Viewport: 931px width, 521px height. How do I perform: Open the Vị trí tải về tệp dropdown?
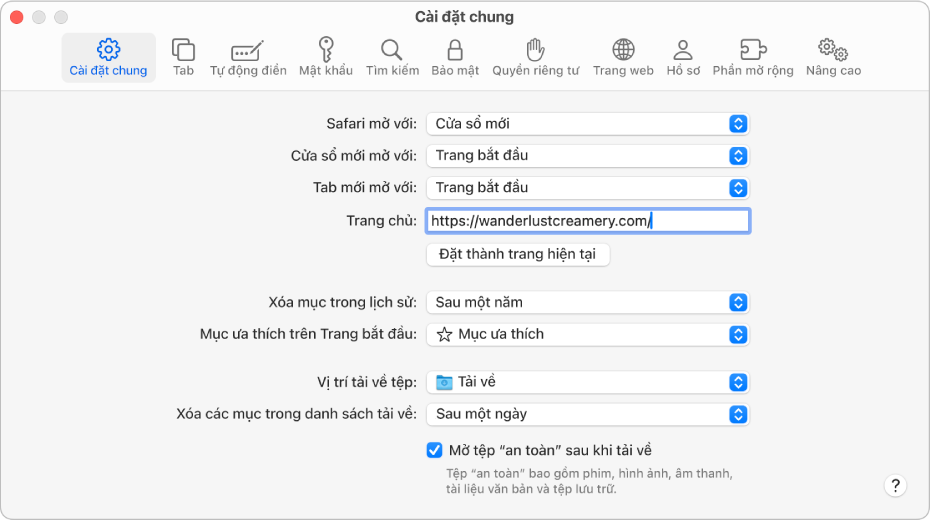point(587,382)
